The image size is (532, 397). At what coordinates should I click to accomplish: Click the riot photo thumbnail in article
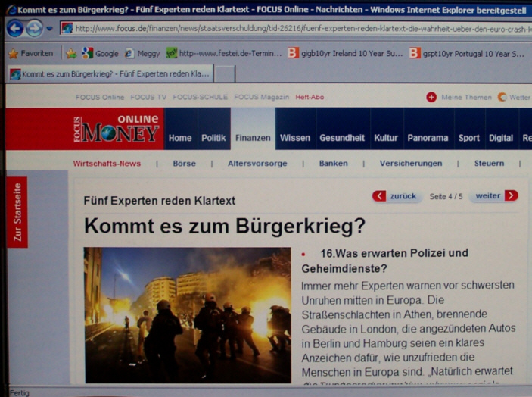(x=187, y=314)
